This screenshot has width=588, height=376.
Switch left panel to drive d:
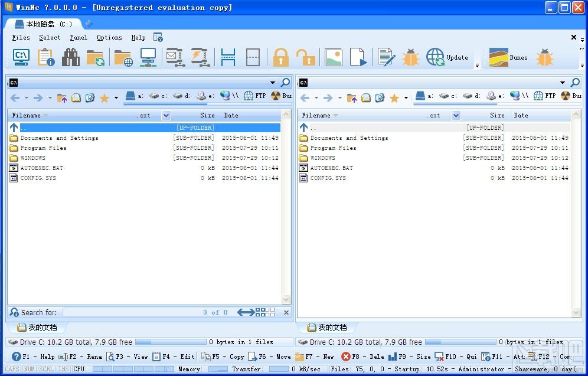(x=181, y=96)
